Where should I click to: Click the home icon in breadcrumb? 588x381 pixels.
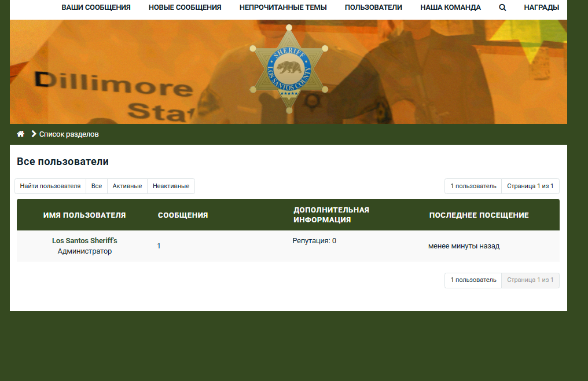(21, 134)
